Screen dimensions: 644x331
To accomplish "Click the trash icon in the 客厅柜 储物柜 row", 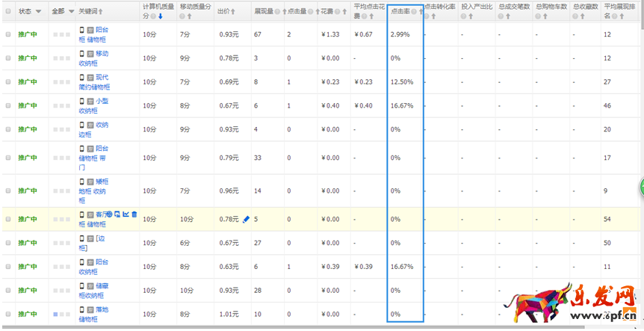I will click(134, 215).
